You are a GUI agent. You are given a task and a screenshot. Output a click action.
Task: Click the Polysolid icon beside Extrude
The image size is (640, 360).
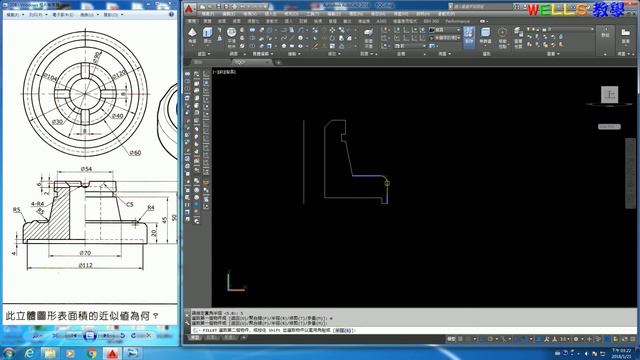(220, 30)
